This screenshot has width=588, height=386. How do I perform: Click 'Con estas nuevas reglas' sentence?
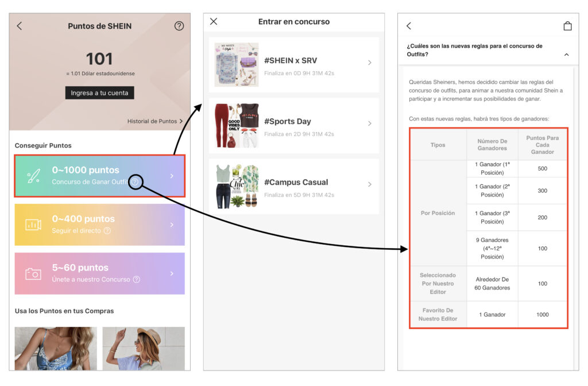click(x=479, y=119)
